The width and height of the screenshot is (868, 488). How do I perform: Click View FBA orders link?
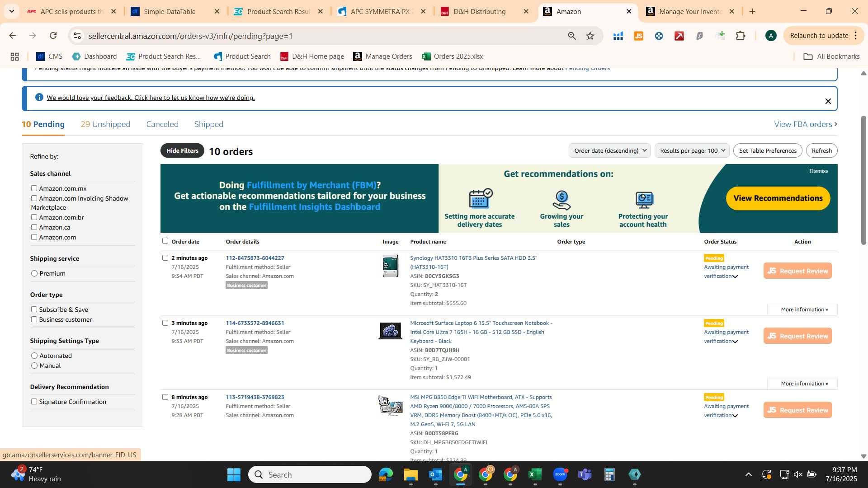tap(806, 124)
